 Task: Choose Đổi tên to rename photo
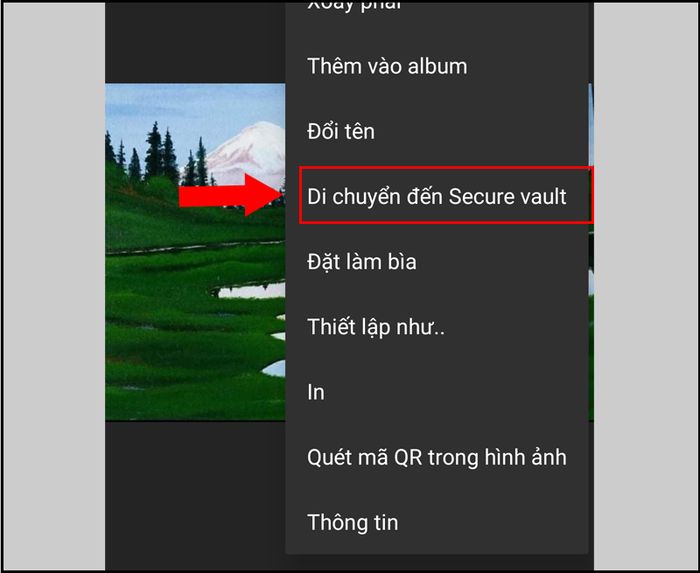pyautogui.click(x=437, y=132)
